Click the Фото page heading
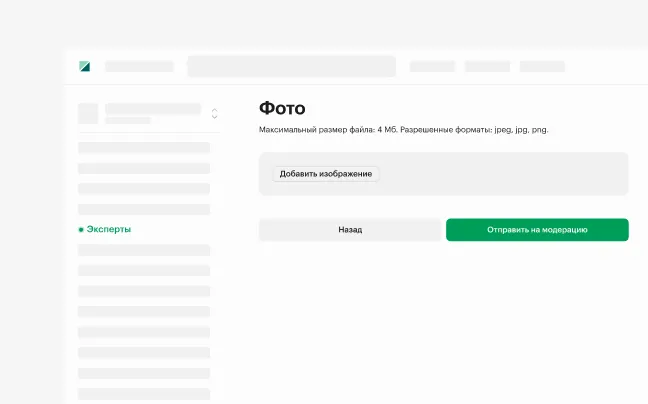This screenshot has height=404, width=648. (282, 108)
